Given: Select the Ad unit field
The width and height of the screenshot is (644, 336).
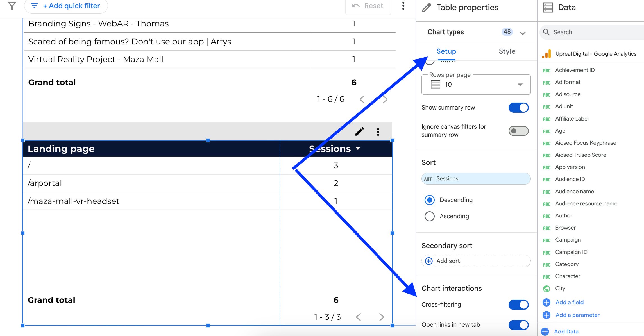Looking at the screenshot, I should click(564, 106).
